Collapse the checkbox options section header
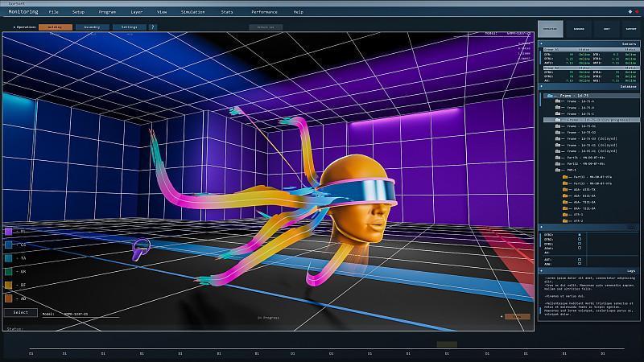 [541, 227]
